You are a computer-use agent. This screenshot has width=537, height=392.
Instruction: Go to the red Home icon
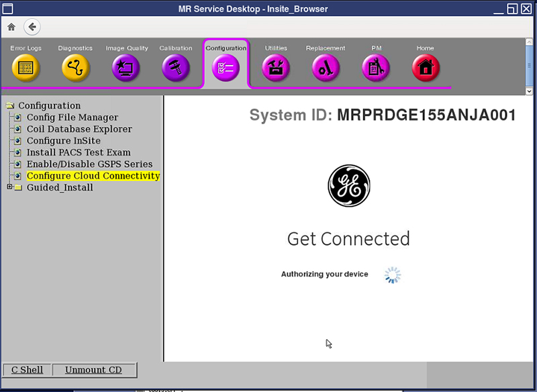pos(426,68)
